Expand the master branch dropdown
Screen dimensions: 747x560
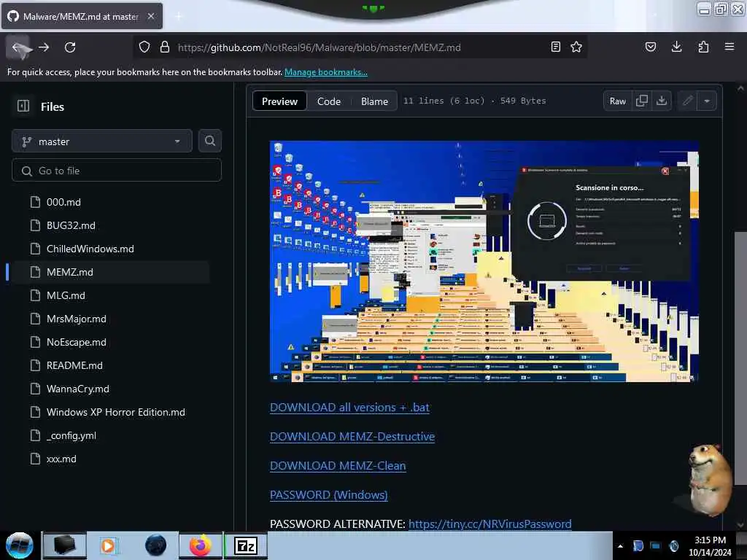(102, 141)
